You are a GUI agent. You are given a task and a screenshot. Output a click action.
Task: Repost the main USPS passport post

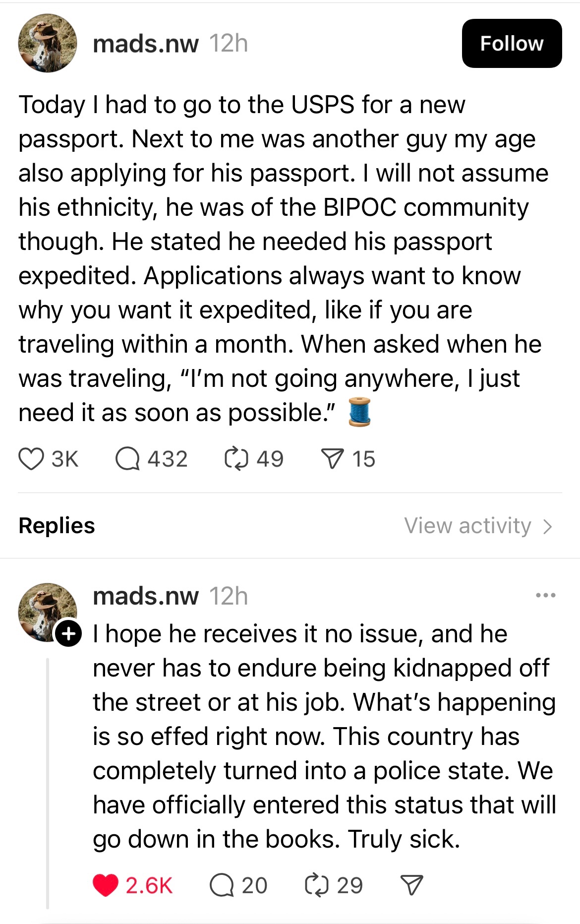click(236, 459)
